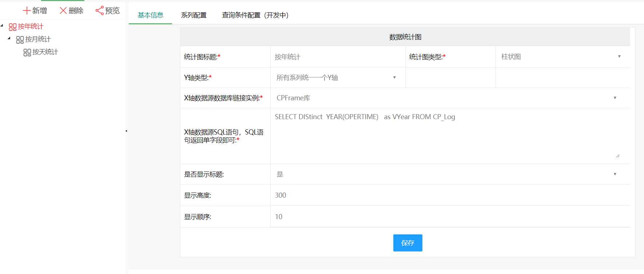Image resolution: width=644 pixels, height=274 pixels.
Task: Click the 是否显示标题 label
Action: (204, 174)
